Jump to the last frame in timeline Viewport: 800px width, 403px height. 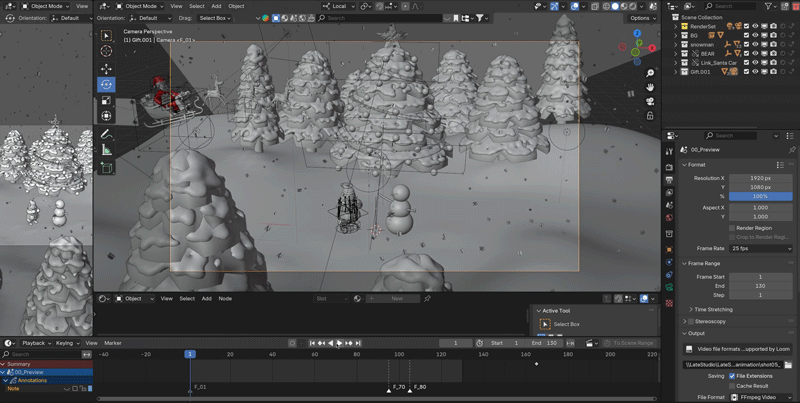358,343
